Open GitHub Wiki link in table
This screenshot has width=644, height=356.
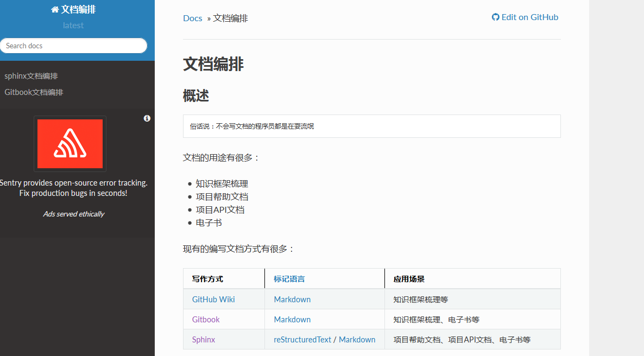(x=213, y=300)
